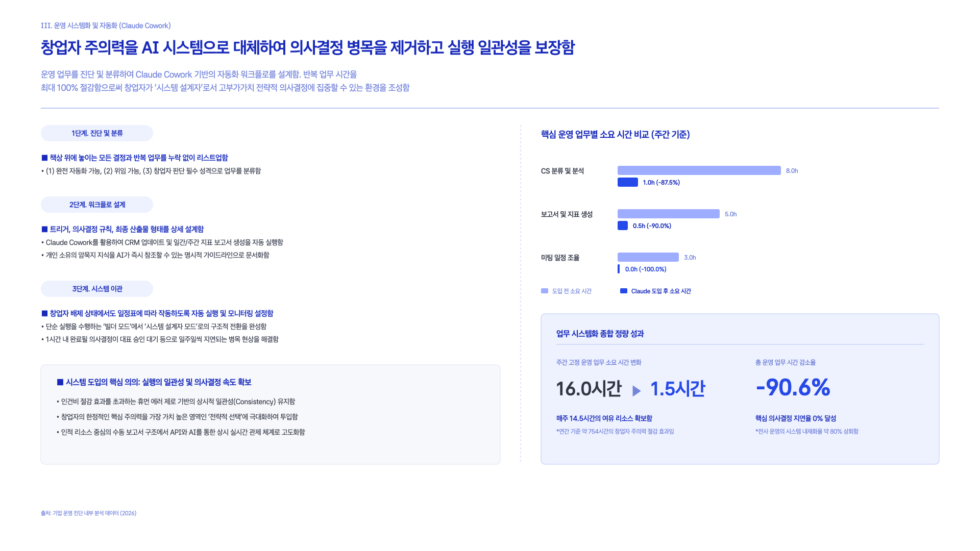The width and height of the screenshot is (980, 551).
Task: Click '매주 14.5시간의 여유 리소스 확보함'
Action: click(604, 418)
